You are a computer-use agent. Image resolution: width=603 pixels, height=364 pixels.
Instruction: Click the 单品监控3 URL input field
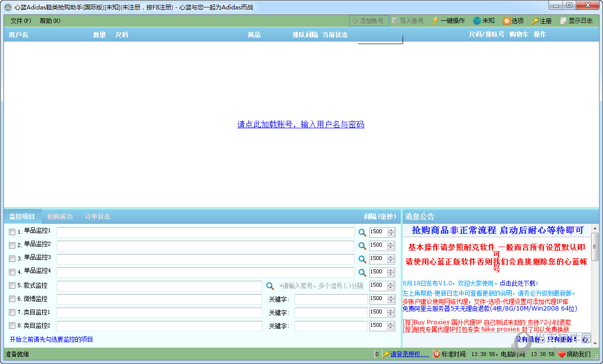pyautogui.click(x=206, y=259)
